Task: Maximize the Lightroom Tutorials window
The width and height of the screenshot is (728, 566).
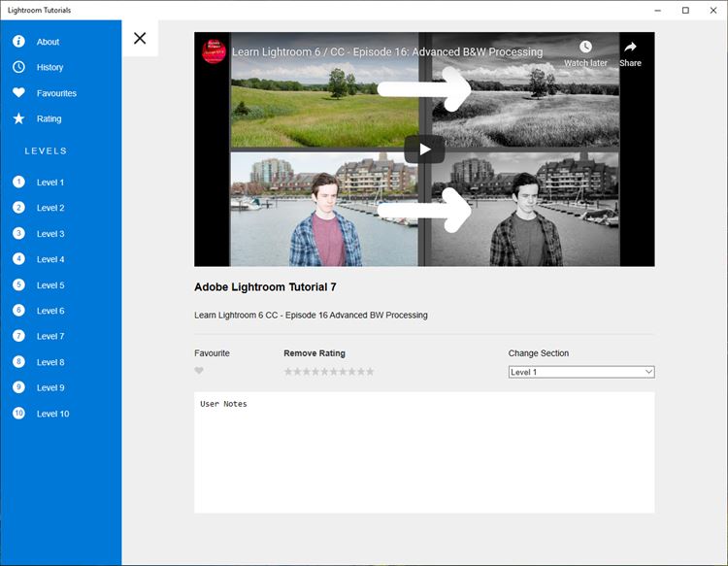Action: [685, 10]
